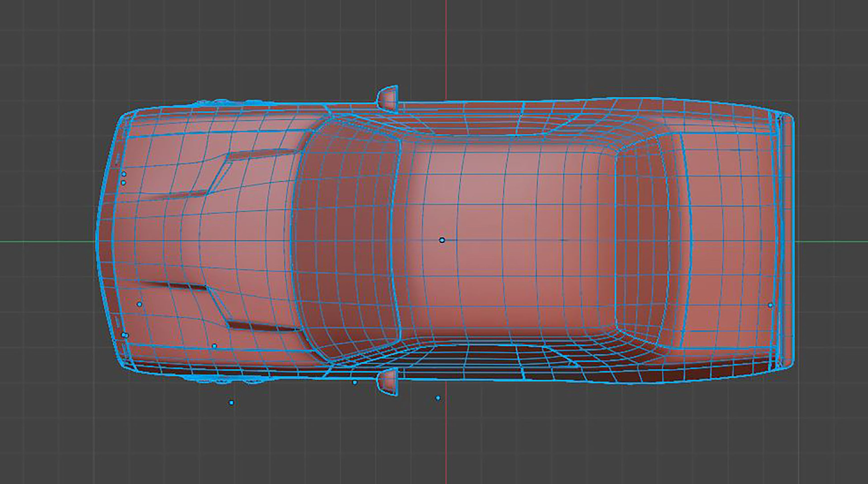Viewport: 868px width, 484px height.
Task: Pick the stray vertex below car beside red axis
Action: click(x=438, y=398)
